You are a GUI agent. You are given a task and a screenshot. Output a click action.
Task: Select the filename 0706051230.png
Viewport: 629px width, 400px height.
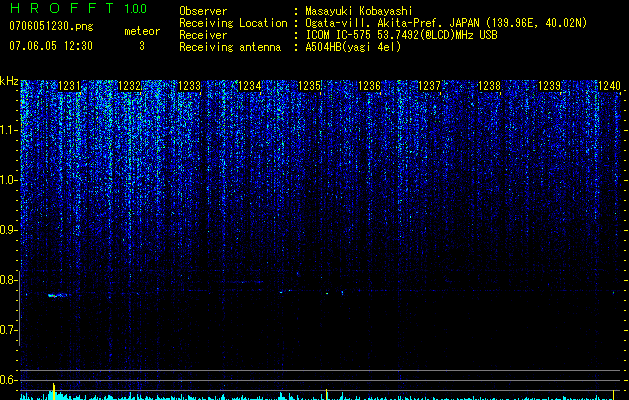coord(51,26)
